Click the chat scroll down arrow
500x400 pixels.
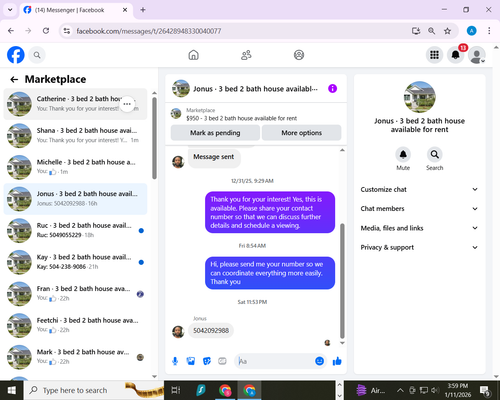[342, 343]
